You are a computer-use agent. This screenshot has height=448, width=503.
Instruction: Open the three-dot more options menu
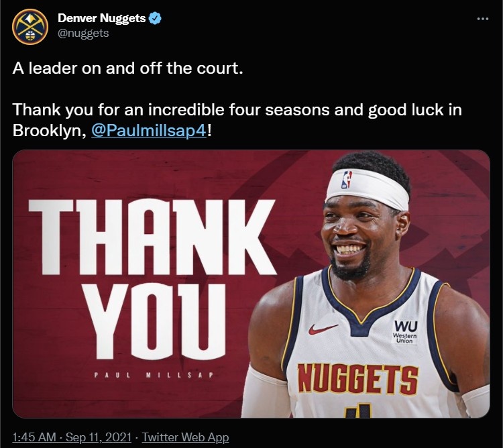click(x=483, y=19)
